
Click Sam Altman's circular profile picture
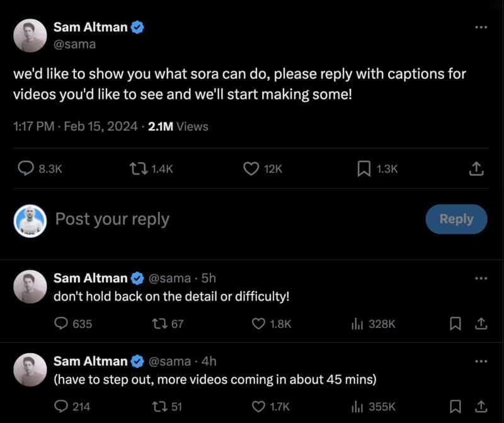30,36
